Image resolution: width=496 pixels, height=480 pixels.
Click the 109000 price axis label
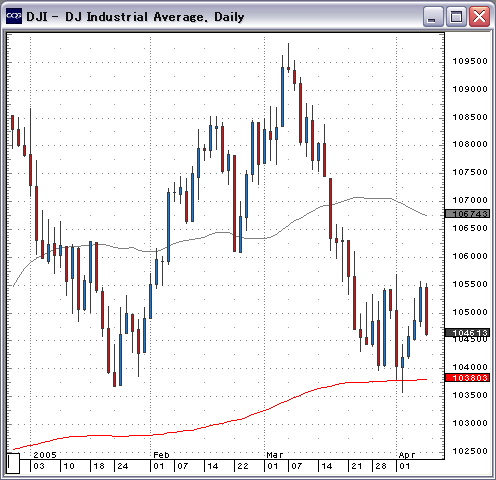coord(470,89)
